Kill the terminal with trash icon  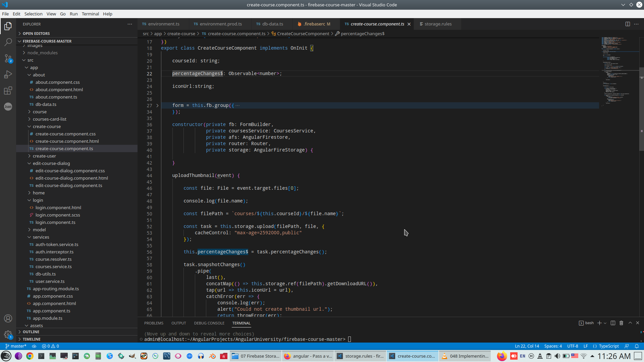(621, 323)
